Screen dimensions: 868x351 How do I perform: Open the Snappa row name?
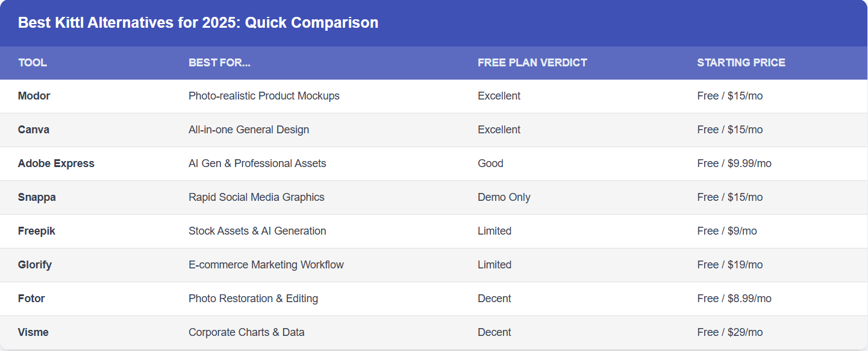tap(37, 197)
